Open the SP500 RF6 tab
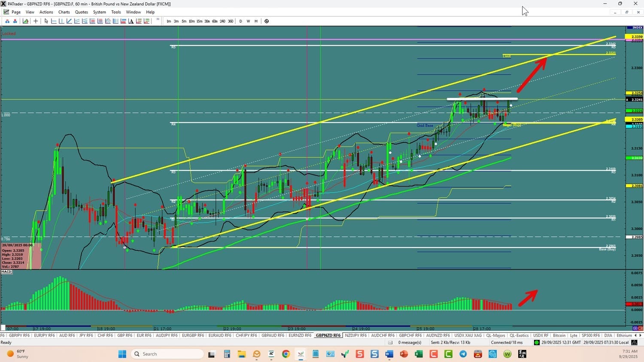This screenshot has height=362, width=644. [x=591, y=335]
